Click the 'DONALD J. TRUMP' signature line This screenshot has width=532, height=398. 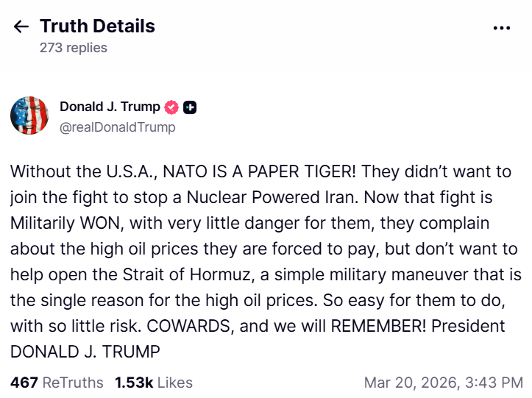(85, 352)
